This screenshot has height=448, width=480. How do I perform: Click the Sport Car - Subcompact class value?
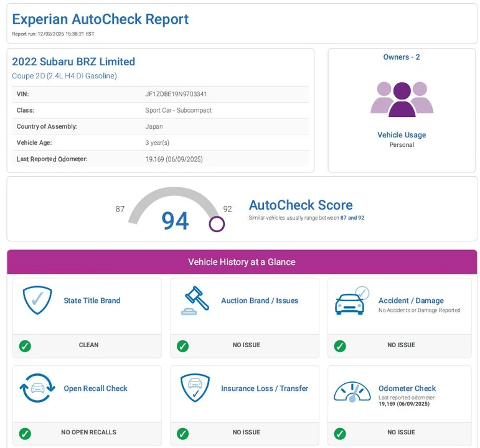pos(178,110)
